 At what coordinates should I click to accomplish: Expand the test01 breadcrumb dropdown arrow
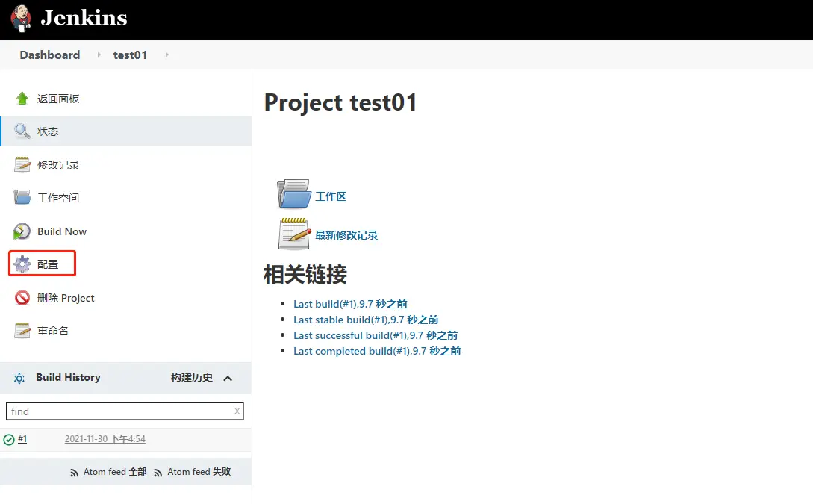[x=166, y=55]
